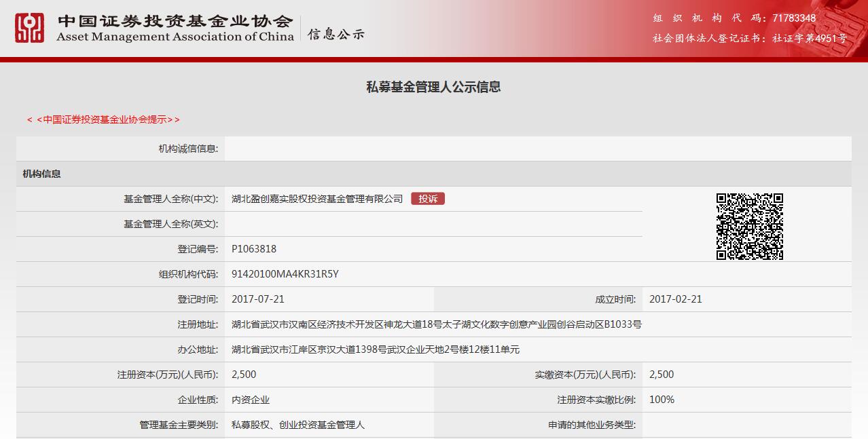Screen dimensions: 868x439
Task: Click the paid-in capital ratio 100%
Action: (662, 400)
